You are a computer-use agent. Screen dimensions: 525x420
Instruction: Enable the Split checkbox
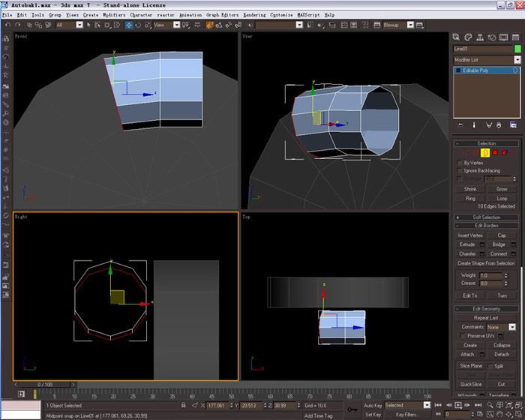click(490, 366)
